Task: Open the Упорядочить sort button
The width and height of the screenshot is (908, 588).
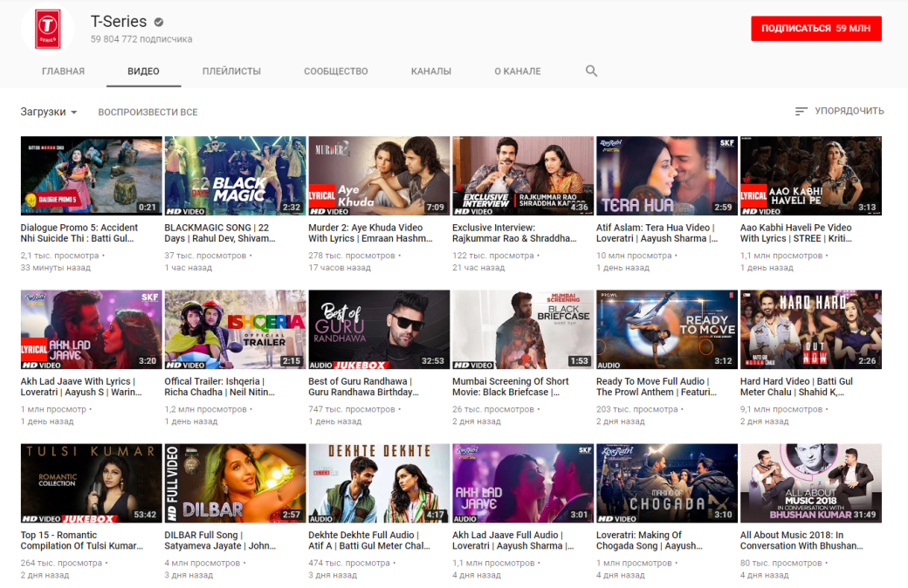Action: (x=839, y=111)
